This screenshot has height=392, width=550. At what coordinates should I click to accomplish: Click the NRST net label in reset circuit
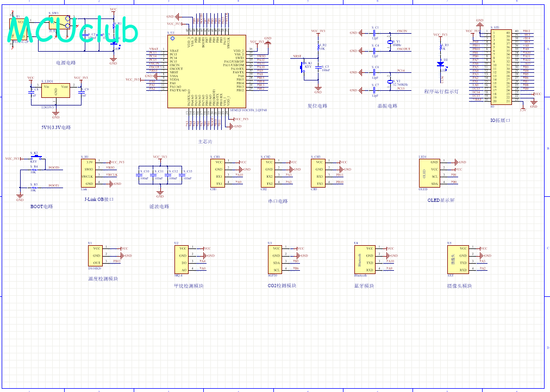297,56
